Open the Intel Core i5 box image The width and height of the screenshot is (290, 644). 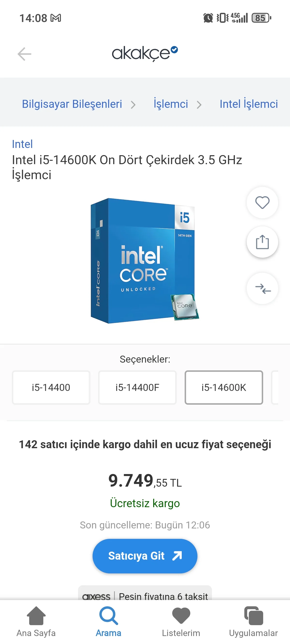click(x=145, y=261)
